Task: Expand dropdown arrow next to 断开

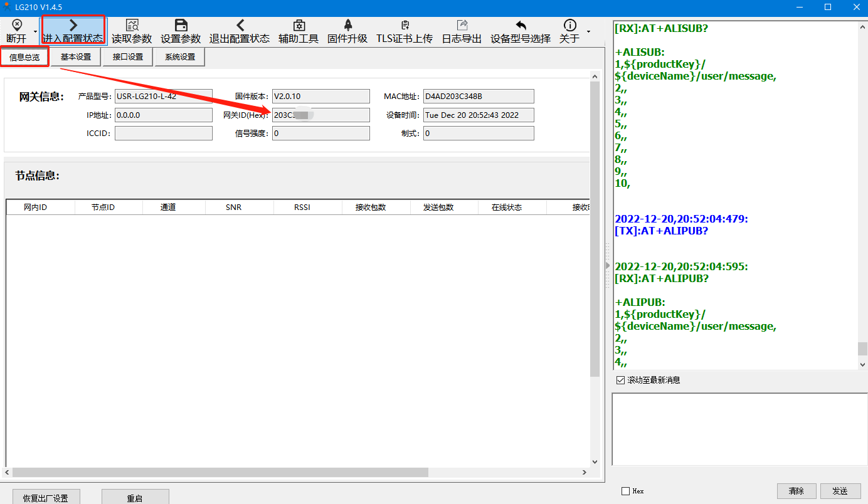Action: point(35,31)
